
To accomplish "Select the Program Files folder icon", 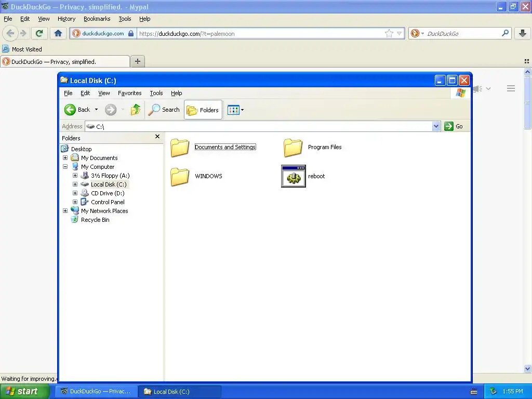I will coord(293,148).
